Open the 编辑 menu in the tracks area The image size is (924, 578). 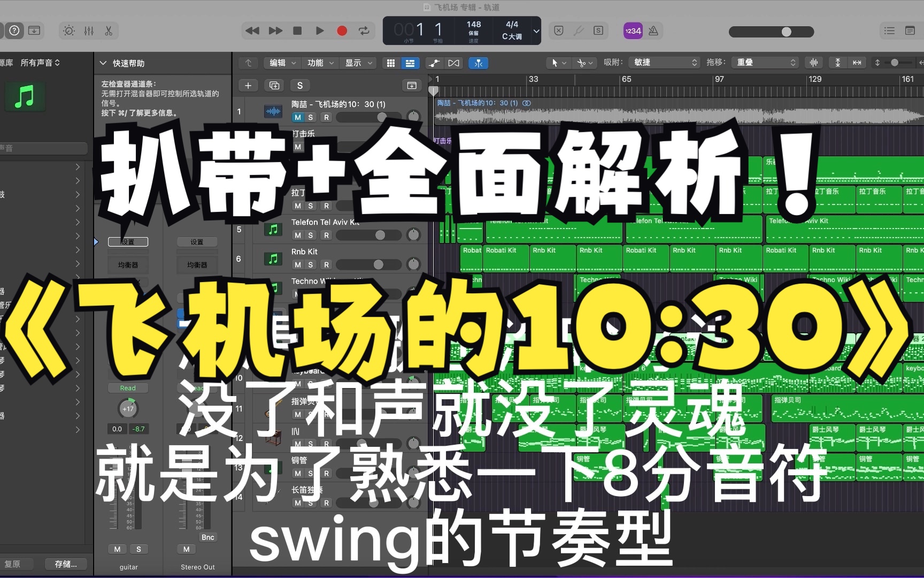click(x=282, y=63)
